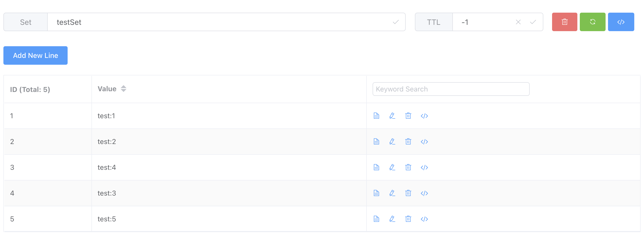Click the Set type label

(26, 22)
